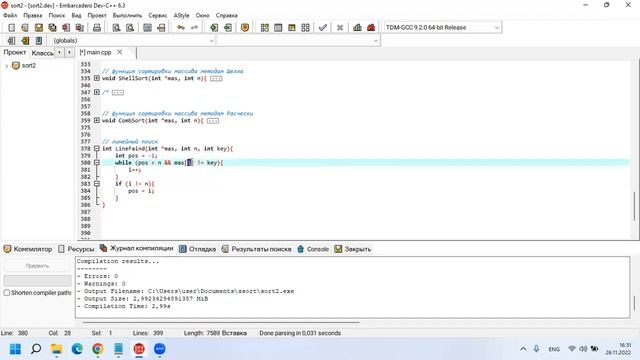Click the Закрыть tab to hide bottom panel
The height and width of the screenshot is (360, 640).
pos(353,249)
